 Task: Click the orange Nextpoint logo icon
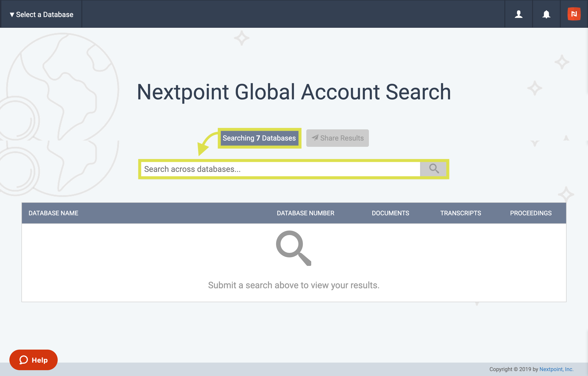[x=574, y=14]
